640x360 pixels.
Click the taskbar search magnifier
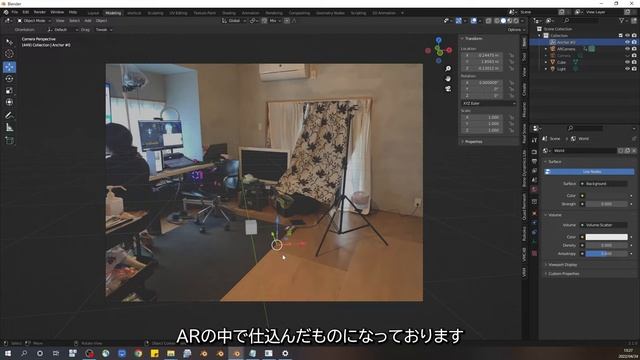coord(24,353)
